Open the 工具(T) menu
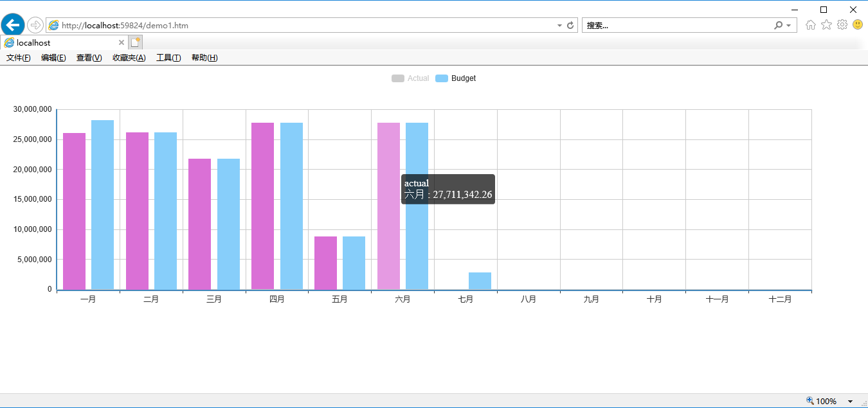The width and height of the screenshot is (868, 408). [168, 58]
